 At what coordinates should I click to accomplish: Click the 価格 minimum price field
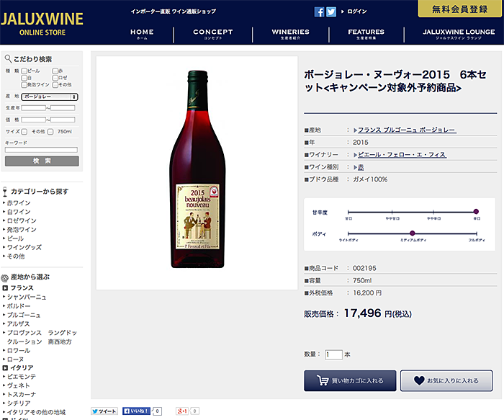34,120
